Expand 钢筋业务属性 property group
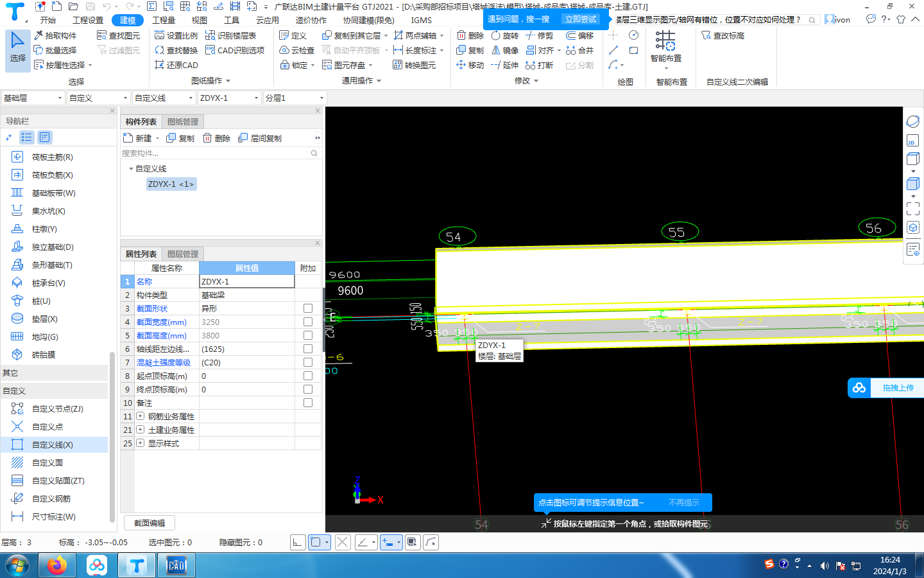 [x=140, y=416]
